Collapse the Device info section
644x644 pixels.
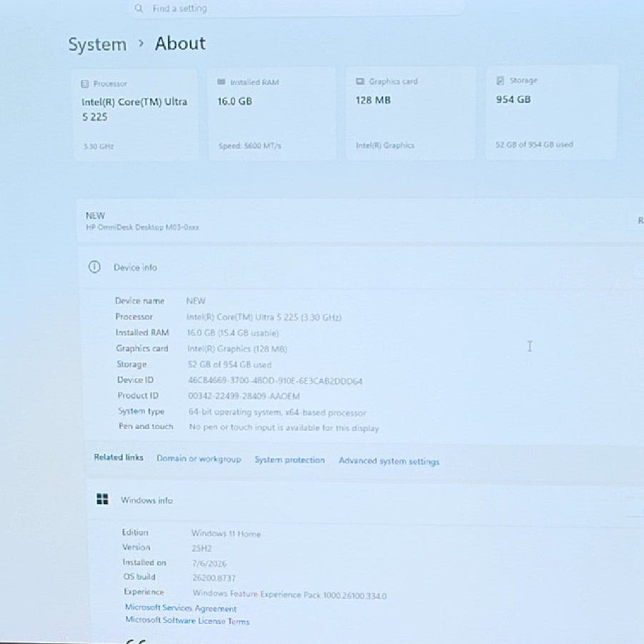362,267
